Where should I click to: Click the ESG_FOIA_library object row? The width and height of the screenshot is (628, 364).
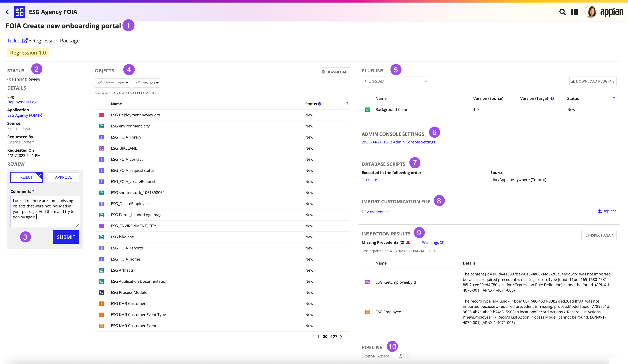[x=222, y=137]
